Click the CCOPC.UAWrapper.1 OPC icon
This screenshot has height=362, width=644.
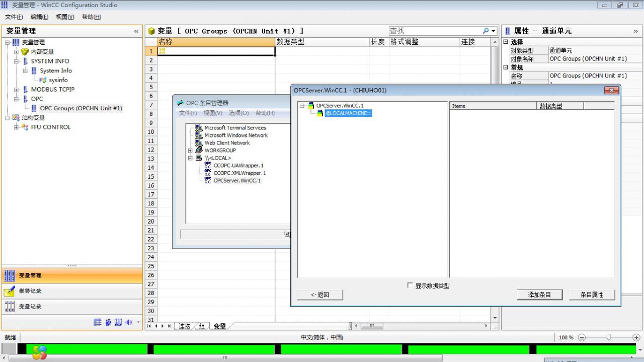(208, 165)
